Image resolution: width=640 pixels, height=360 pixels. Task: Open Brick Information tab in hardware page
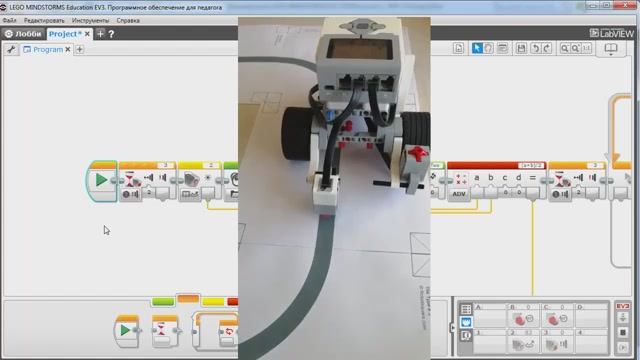tap(466, 309)
